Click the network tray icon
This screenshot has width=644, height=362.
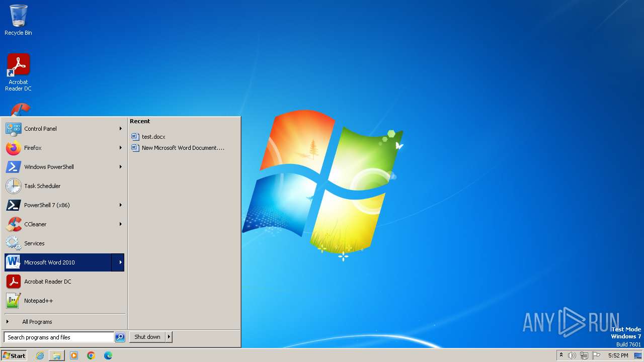click(584, 355)
